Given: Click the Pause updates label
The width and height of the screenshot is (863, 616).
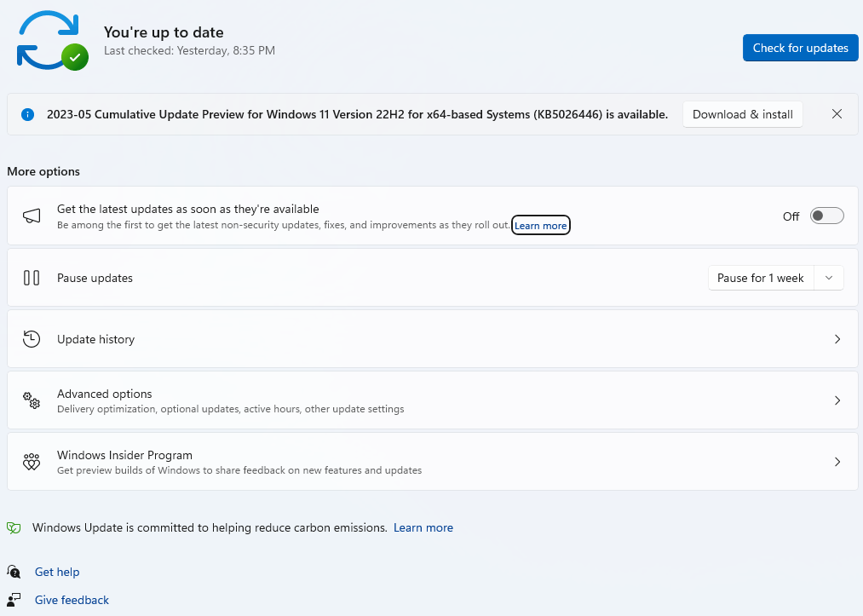Looking at the screenshot, I should coord(95,278).
